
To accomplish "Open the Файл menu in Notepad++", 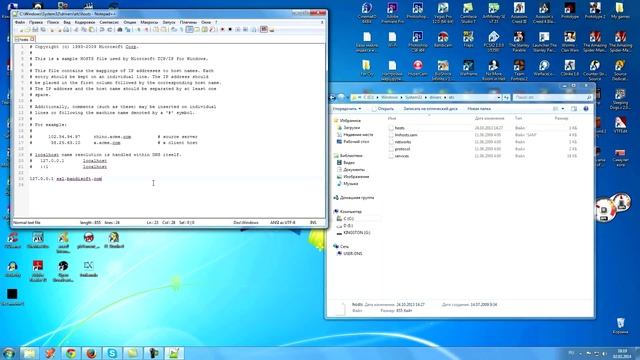I will pos(20,22).
